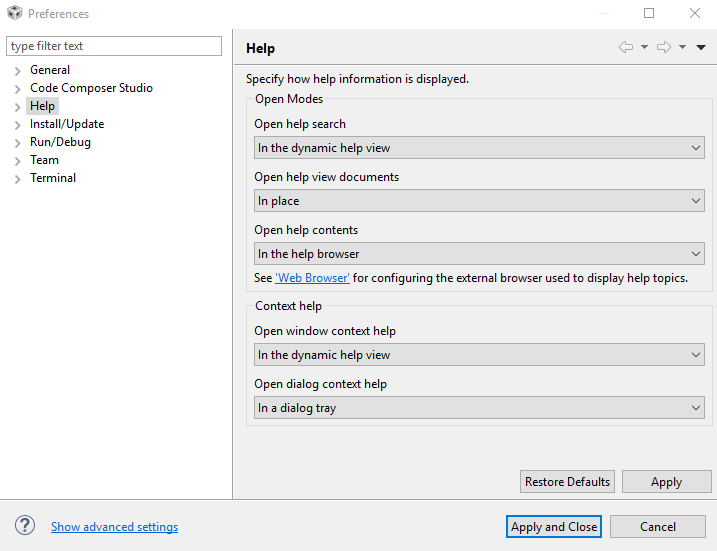The height and width of the screenshot is (551, 717).
Task: Expand the General preferences node
Action: click(18, 71)
